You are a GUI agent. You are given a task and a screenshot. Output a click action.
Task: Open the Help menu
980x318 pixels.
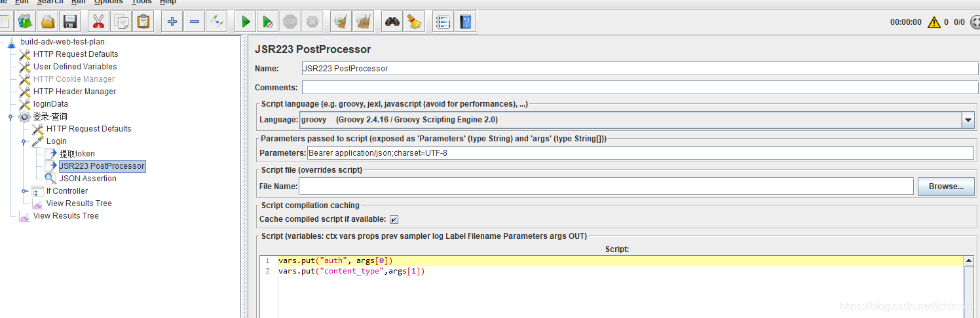(x=168, y=2)
